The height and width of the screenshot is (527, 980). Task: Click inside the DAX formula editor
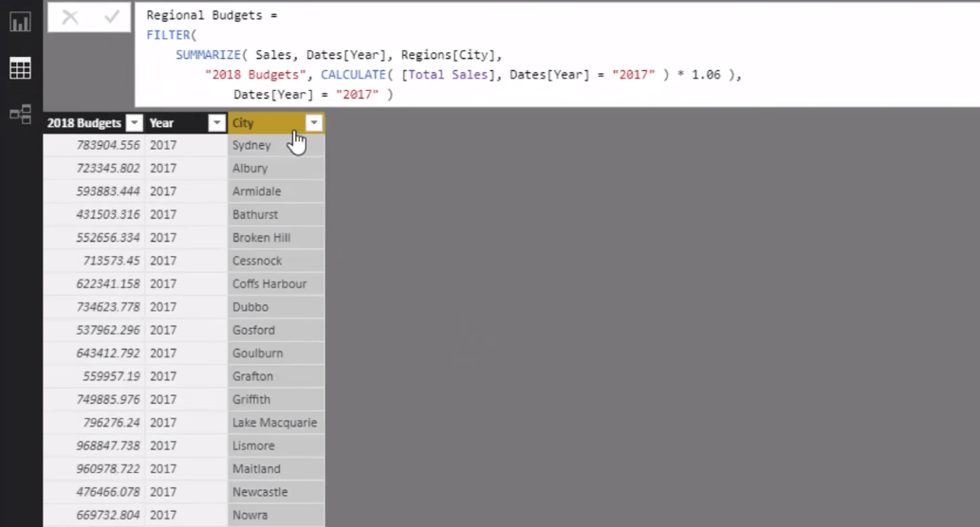tap(558, 55)
